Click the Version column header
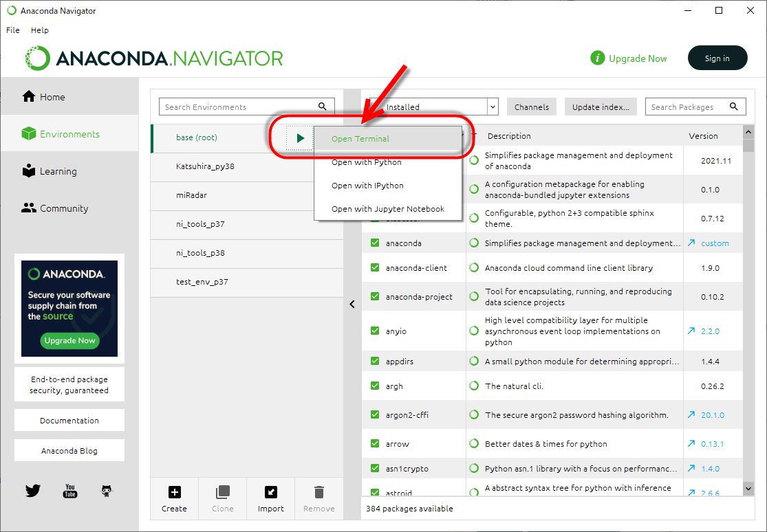This screenshot has width=767, height=532. (x=703, y=136)
